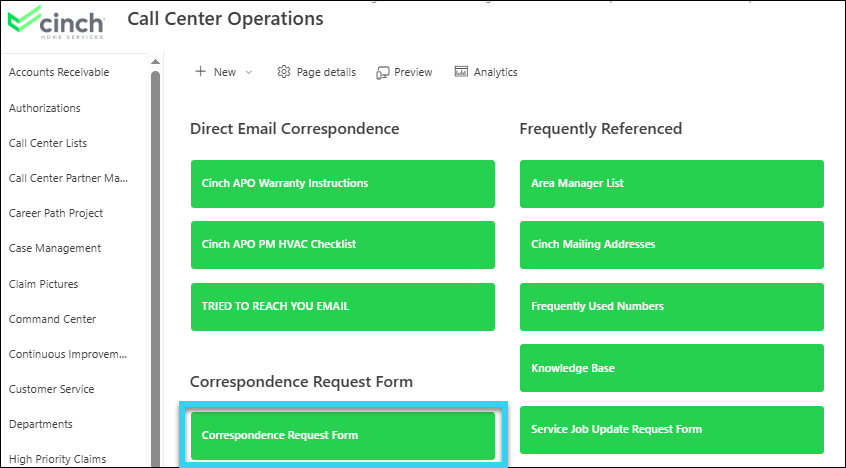The height and width of the screenshot is (468, 846).
Task: Open Cinch APO PM HVAC Checklist
Action: tap(343, 245)
